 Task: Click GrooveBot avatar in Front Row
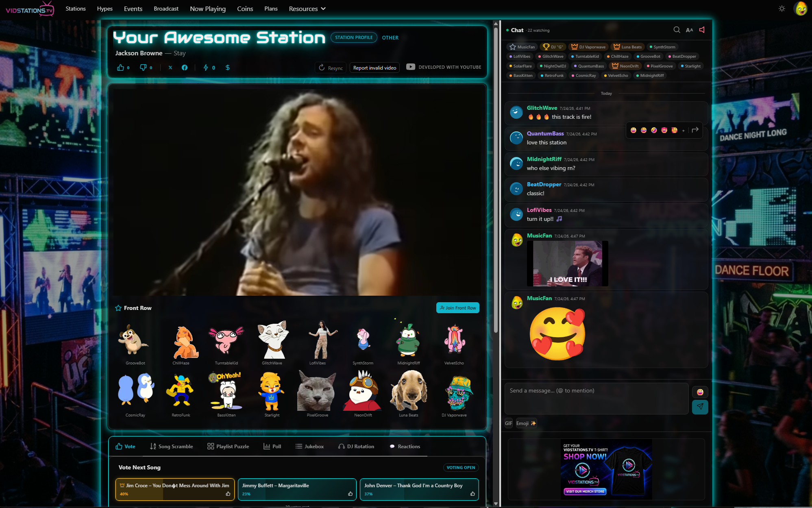click(x=133, y=339)
